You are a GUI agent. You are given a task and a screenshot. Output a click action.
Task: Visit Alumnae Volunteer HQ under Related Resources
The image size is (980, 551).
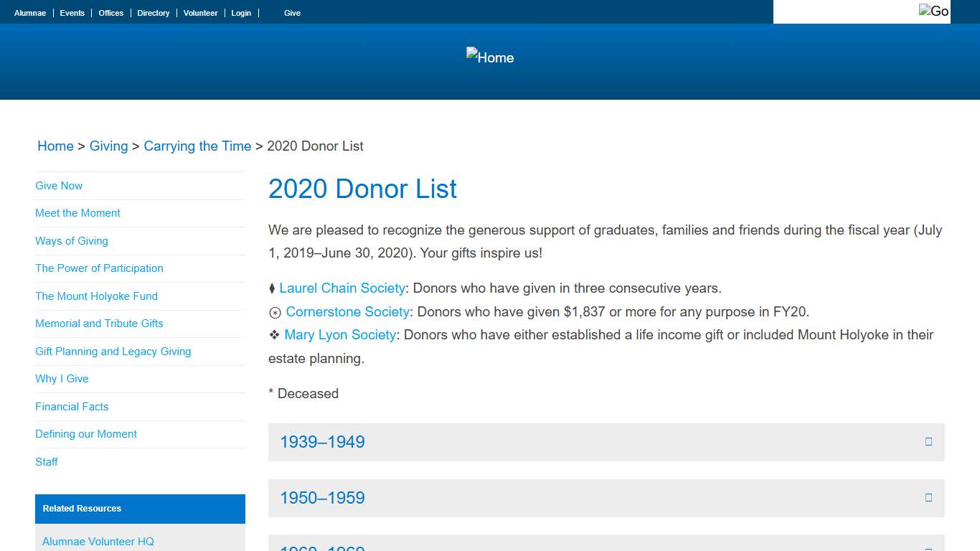tap(98, 542)
